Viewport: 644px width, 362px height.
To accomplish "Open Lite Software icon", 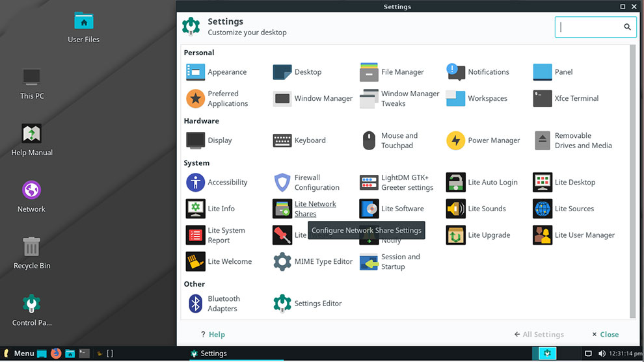I will click(369, 209).
